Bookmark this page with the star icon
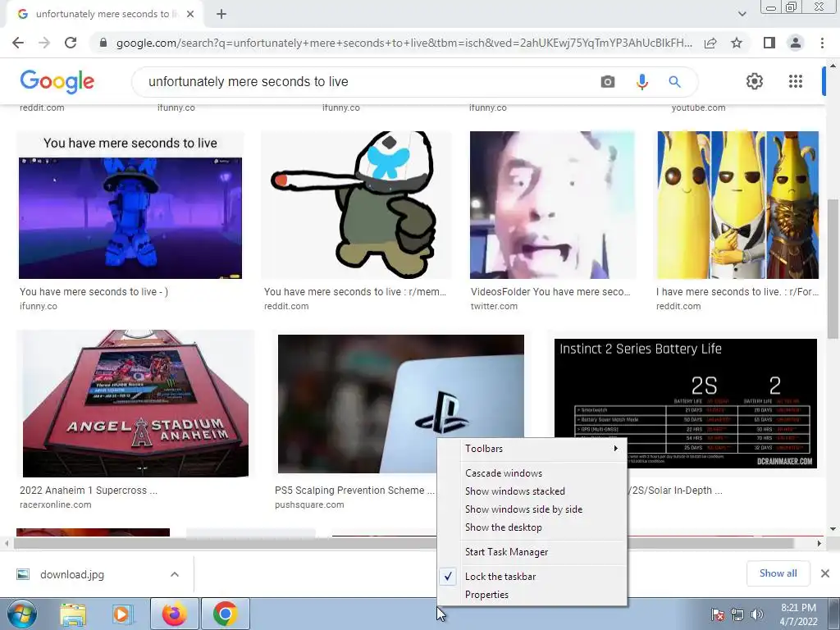The image size is (840, 630). tap(737, 43)
